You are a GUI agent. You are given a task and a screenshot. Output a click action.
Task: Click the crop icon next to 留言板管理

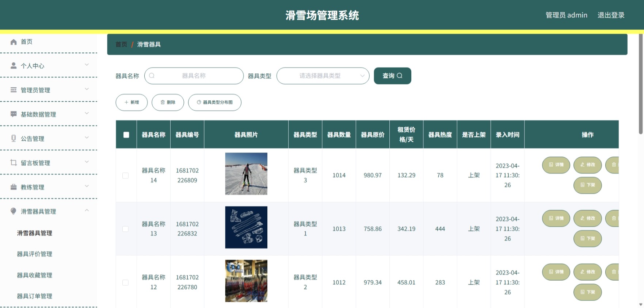click(x=14, y=163)
